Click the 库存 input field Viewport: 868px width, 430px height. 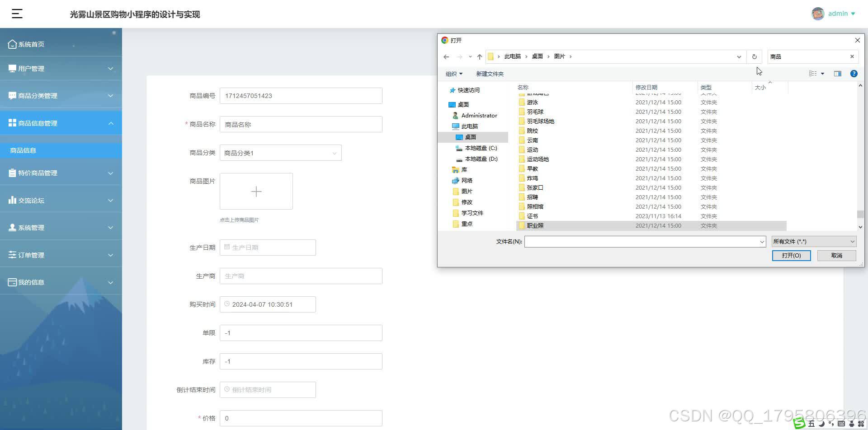[301, 361]
